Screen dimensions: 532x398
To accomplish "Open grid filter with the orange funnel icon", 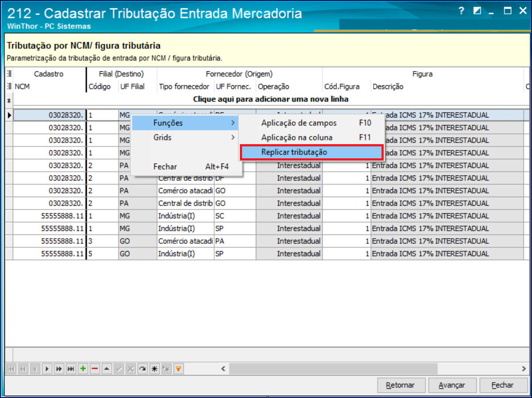I will click(x=178, y=369).
